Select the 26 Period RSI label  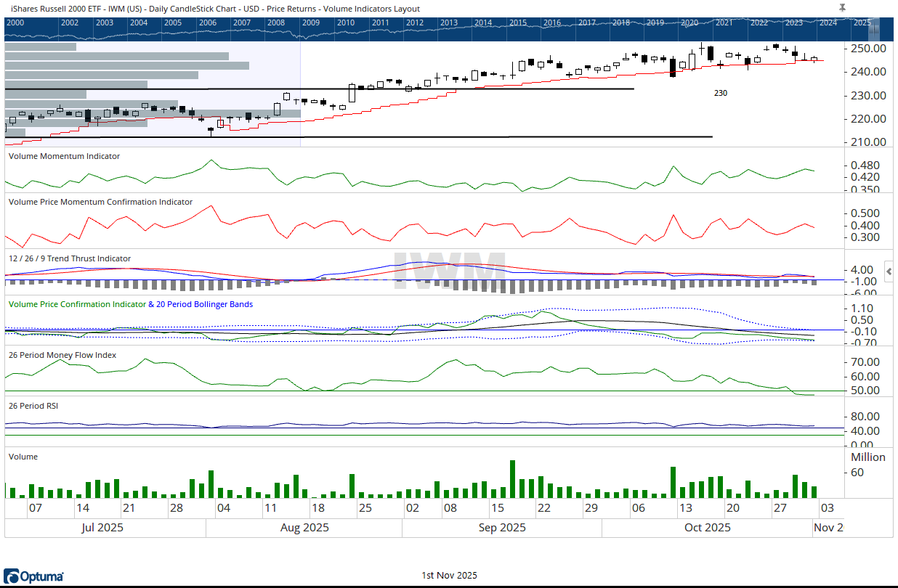pyautogui.click(x=33, y=407)
